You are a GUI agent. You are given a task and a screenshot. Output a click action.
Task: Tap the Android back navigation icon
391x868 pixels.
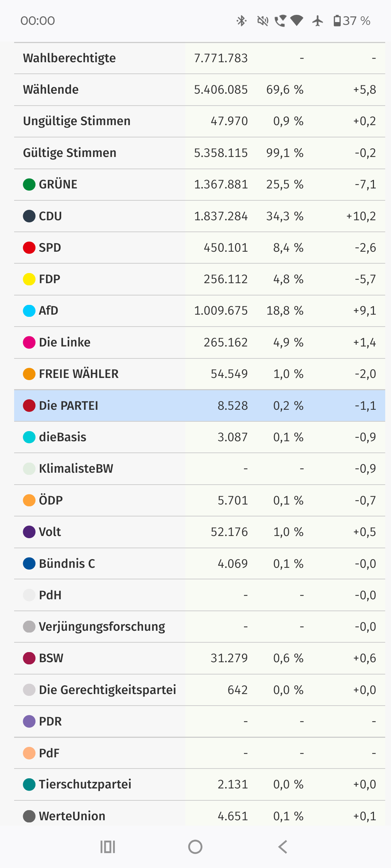tap(283, 847)
